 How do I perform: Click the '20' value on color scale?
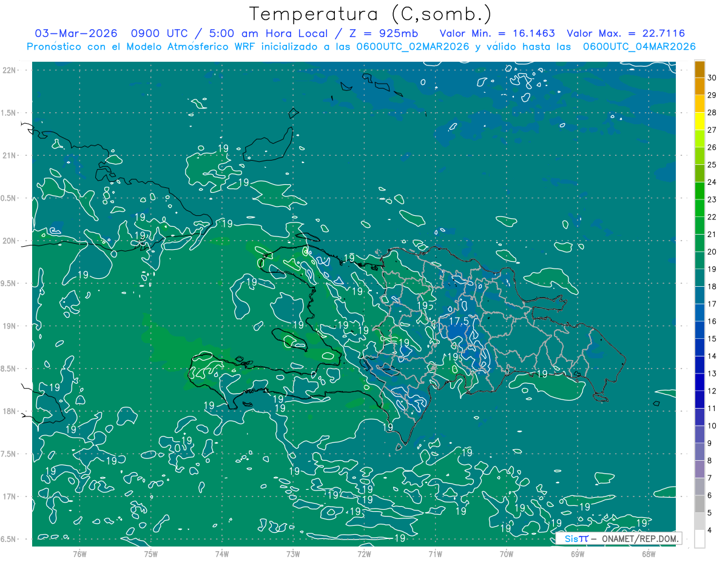pos(712,252)
